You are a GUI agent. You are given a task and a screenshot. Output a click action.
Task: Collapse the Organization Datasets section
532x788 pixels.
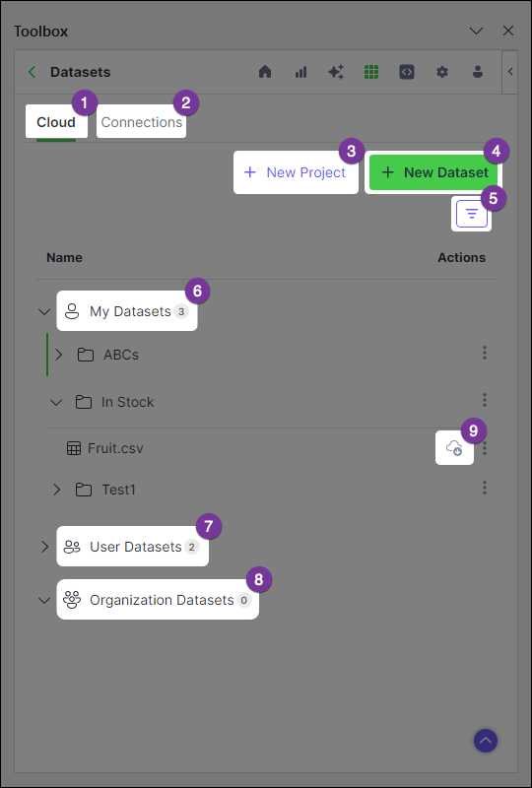(x=44, y=600)
